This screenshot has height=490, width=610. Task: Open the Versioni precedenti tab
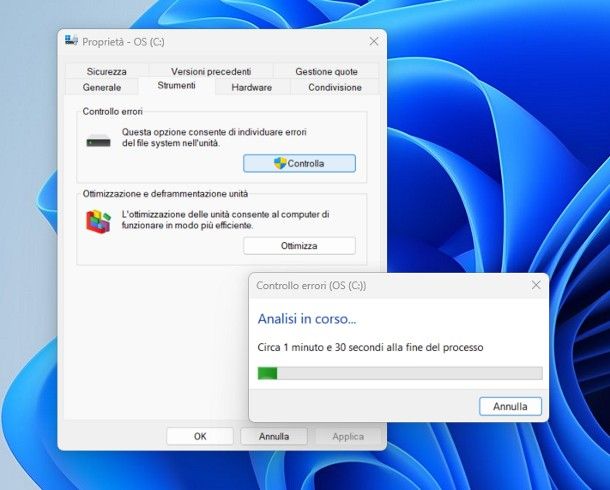pyautogui.click(x=211, y=72)
